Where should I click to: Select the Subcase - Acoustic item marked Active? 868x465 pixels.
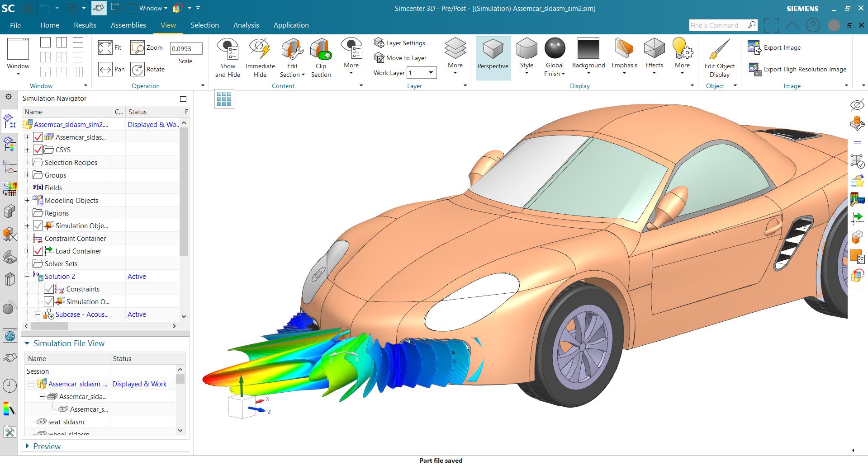click(x=83, y=314)
